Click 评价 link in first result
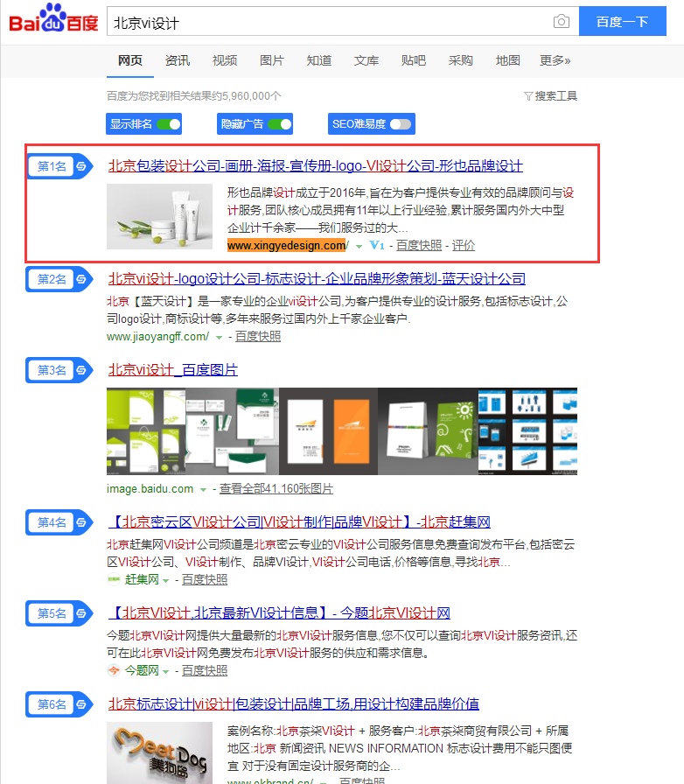 pos(464,246)
